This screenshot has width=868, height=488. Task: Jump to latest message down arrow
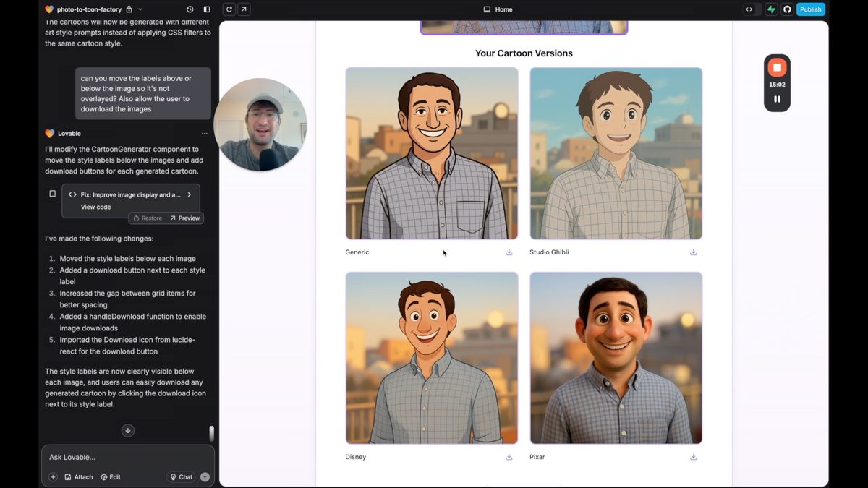click(128, 431)
